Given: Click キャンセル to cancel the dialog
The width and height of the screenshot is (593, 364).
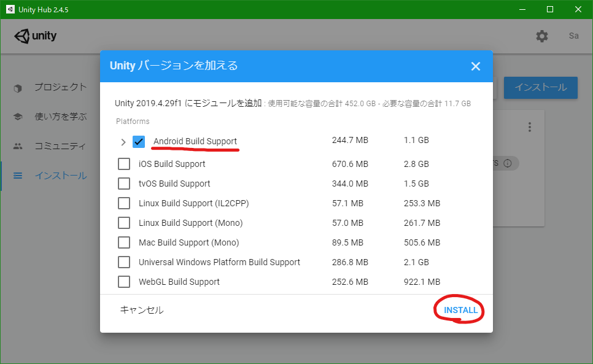Looking at the screenshot, I should click(142, 310).
